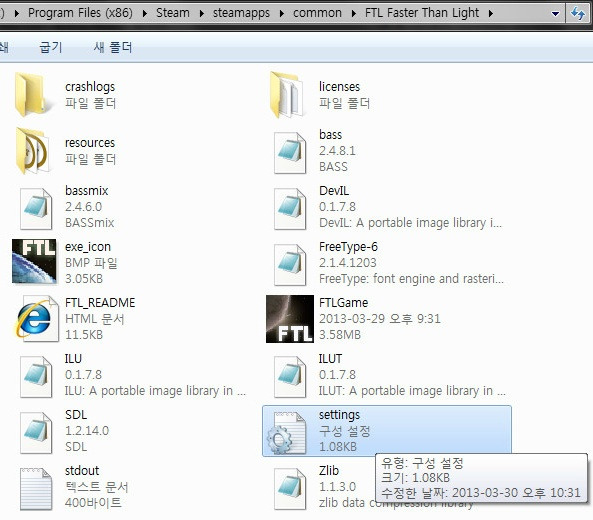Click the 굽기 (Burn) toolbar button

(x=51, y=48)
